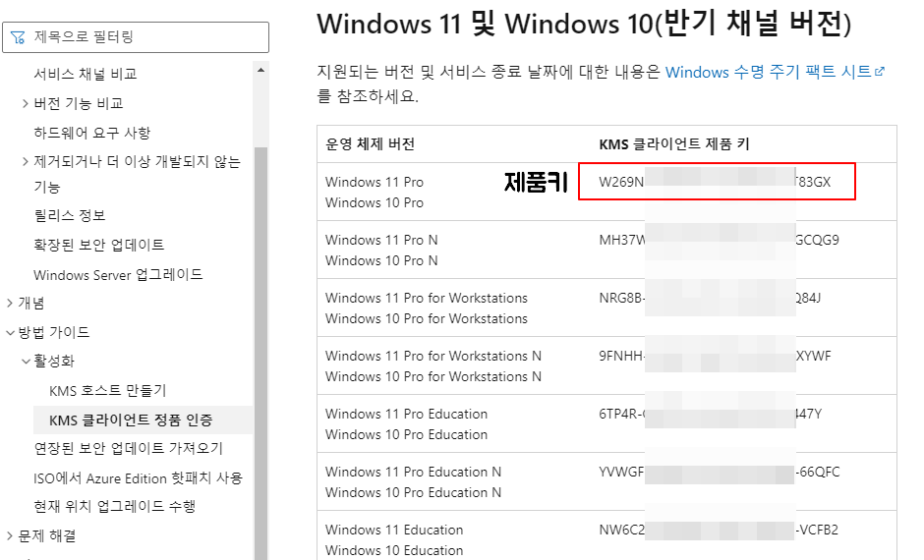Open 릴리스 정보 page
The height and width of the screenshot is (560, 924).
click(70, 215)
